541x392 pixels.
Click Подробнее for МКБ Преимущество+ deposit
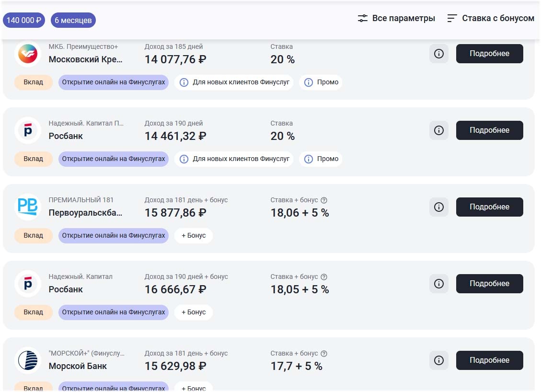pos(489,54)
